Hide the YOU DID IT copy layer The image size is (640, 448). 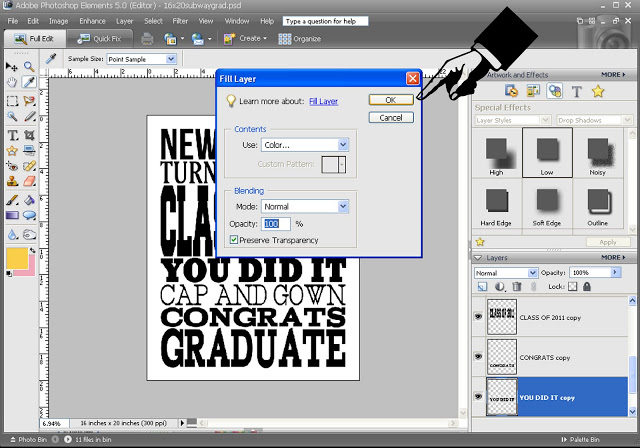point(478,397)
